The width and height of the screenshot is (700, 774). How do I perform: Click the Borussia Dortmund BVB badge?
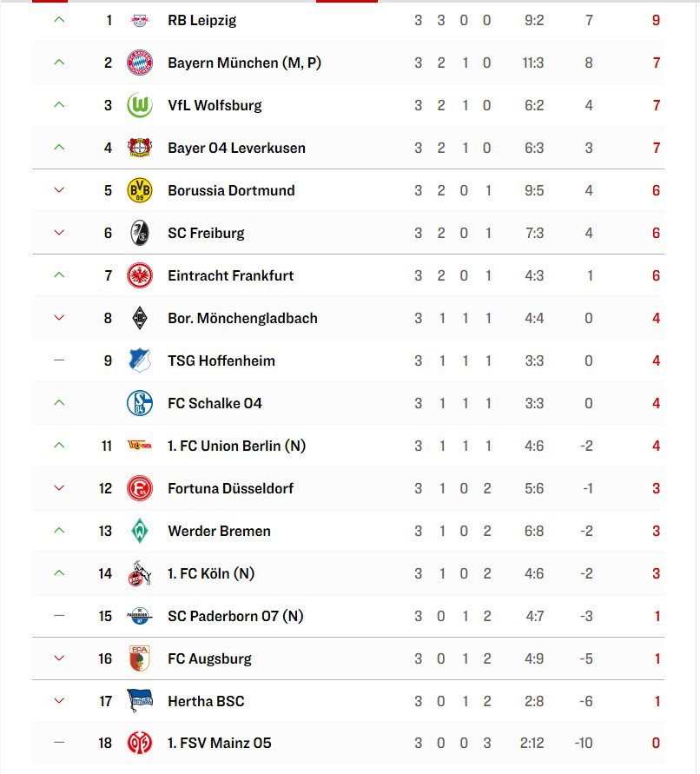pyautogui.click(x=139, y=190)
